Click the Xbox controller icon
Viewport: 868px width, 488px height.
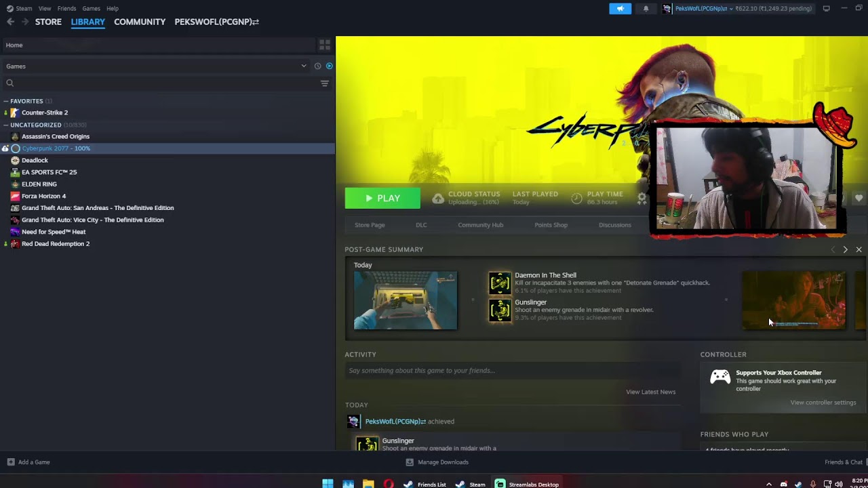[720, 377]
